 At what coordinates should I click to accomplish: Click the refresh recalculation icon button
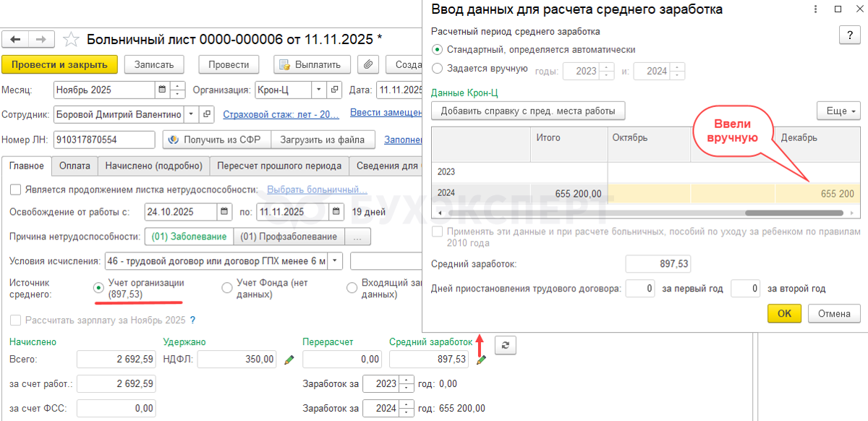tap(506, 345)
